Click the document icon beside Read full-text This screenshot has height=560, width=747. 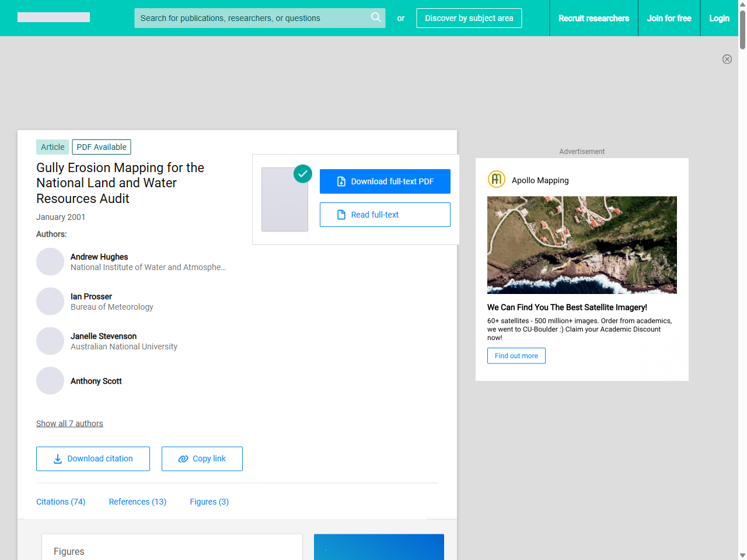point(341,215)
